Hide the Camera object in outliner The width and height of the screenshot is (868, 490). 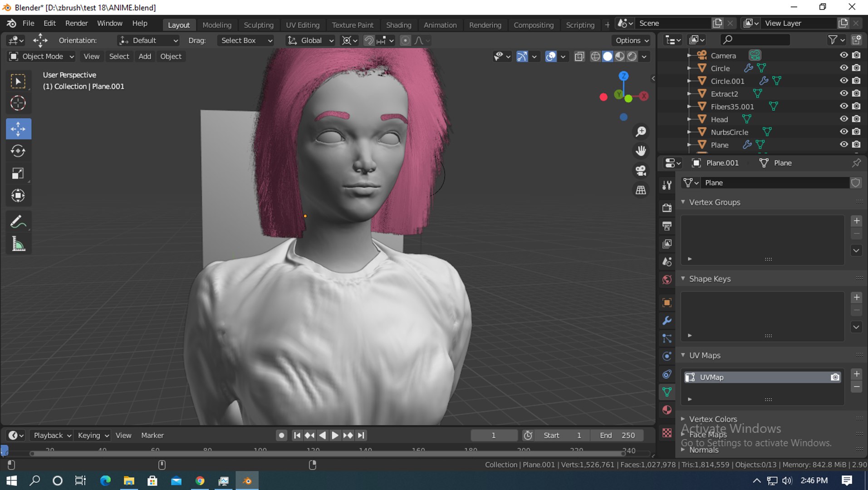coord(843,55)
